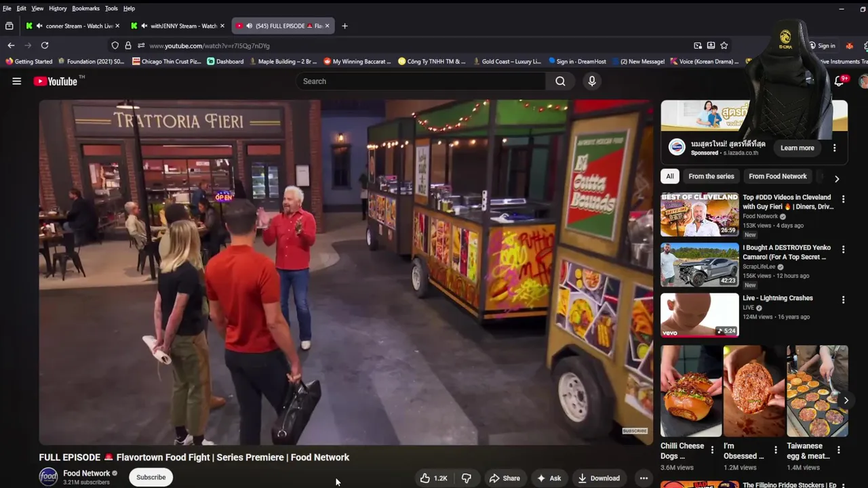
Task: Select the From Food Network chip
Action: coord(778,176)
